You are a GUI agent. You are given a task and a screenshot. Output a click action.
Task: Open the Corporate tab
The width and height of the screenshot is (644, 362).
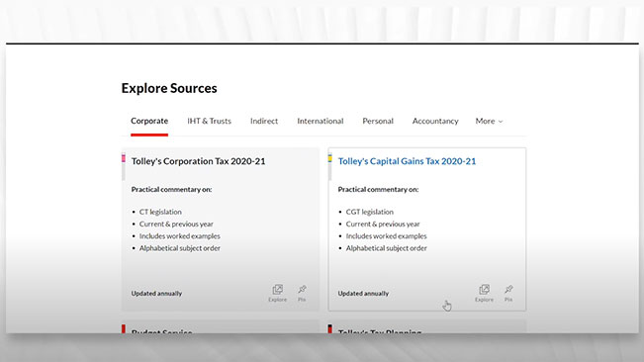[x=149, y=121]
